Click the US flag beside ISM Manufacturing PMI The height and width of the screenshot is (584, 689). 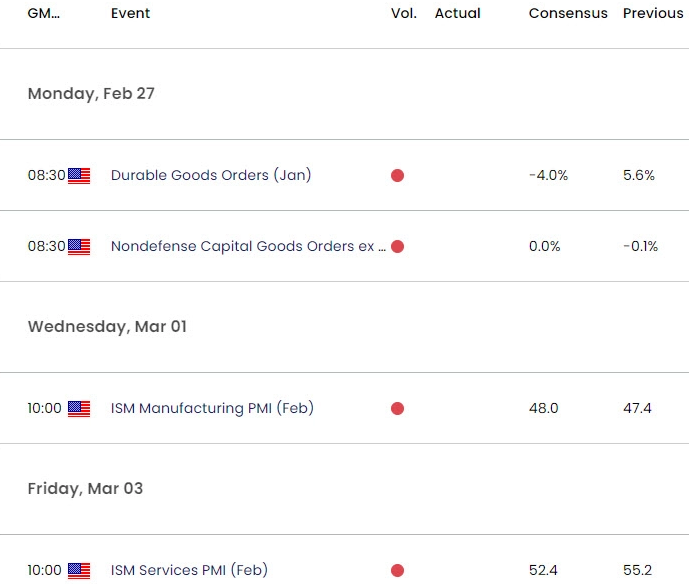[79, 409]
